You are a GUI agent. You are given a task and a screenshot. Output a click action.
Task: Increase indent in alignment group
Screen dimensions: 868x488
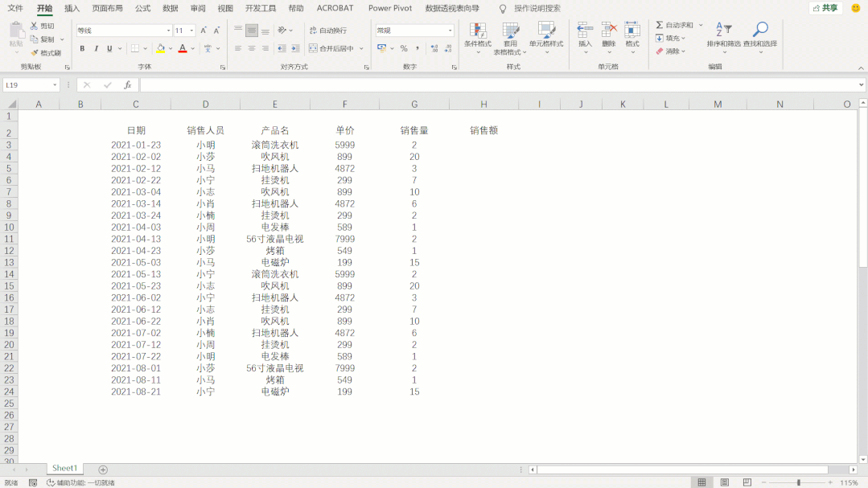click(295, 49)
